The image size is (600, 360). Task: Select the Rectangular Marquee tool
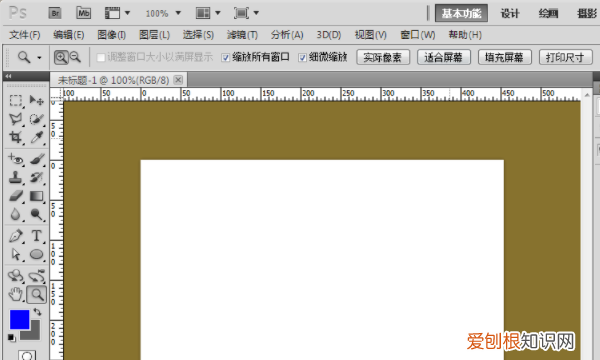click(16, 100)
